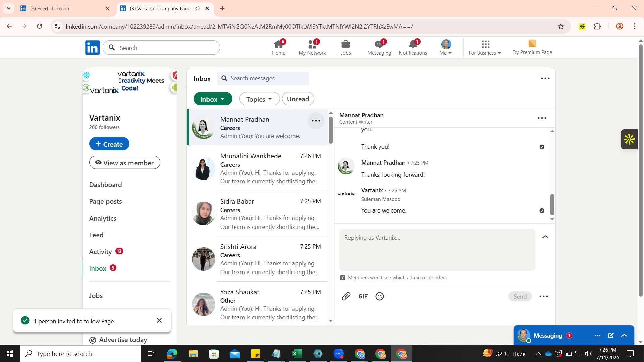Open Chrome profile icon
The height and width of the screenshot is (362, 644).
620,26
